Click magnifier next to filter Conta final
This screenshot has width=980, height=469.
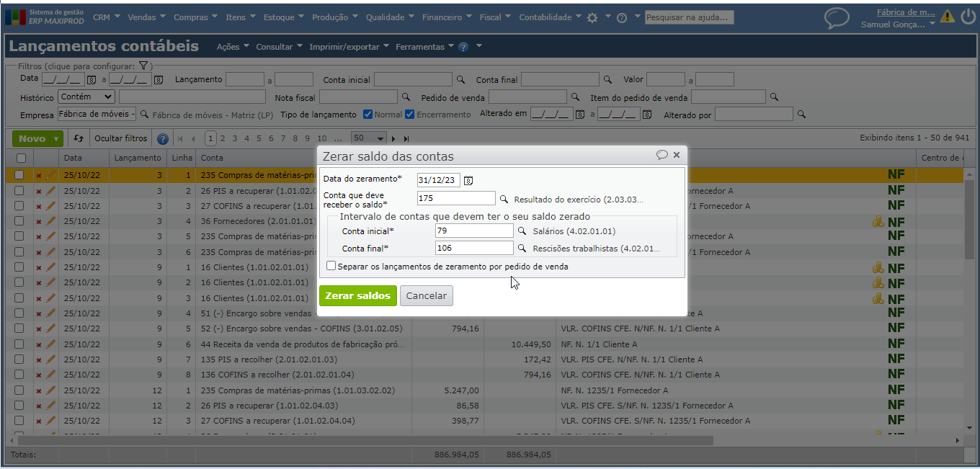[x=608, y=80]
